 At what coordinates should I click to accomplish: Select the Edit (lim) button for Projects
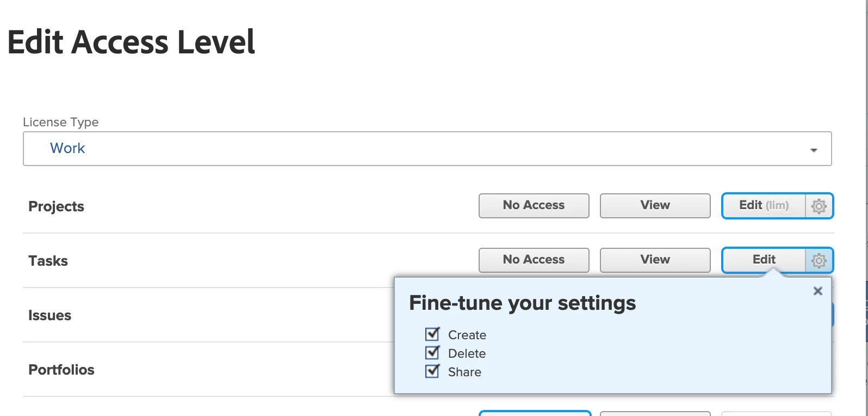[764, 206]
